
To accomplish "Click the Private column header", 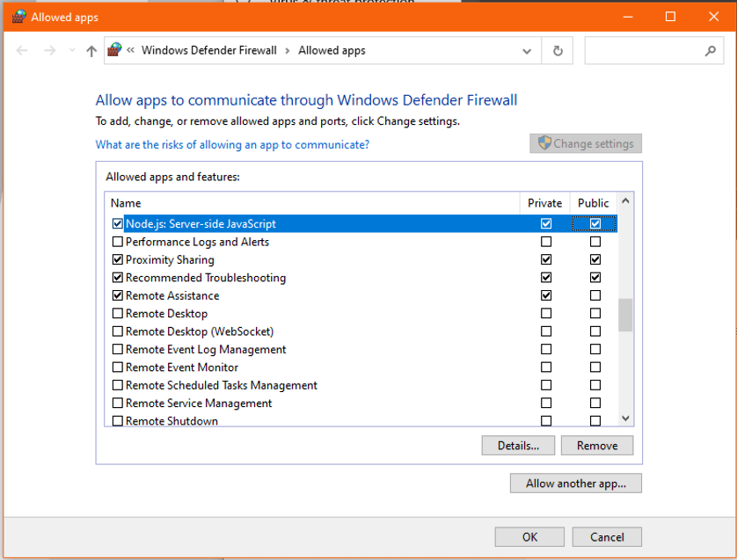I will [x=544, y=203].
